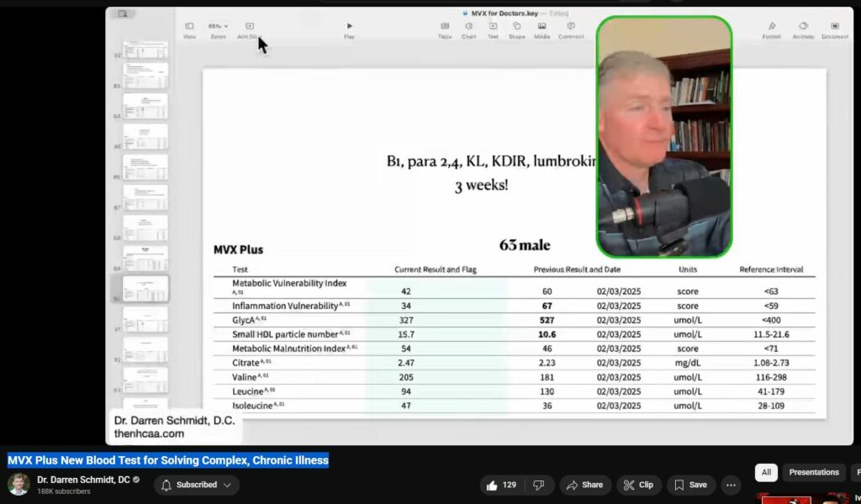Screen dimensions: 861x504
Task: Click the presenter webcam overlay
Action: coord(664,137)
